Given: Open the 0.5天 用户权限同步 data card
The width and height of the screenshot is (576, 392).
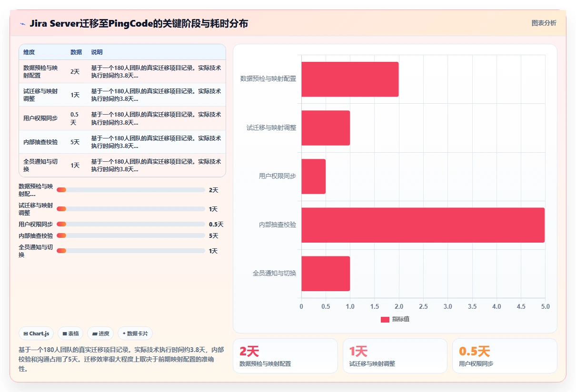Looking at the screenshot, I should [x=505, y=356].
